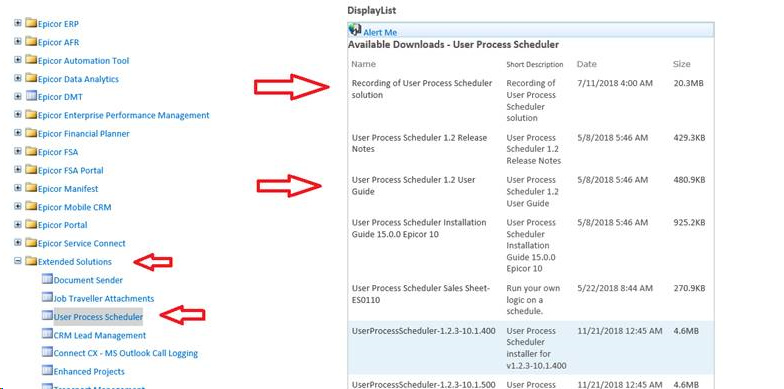
Task: Sort by the Size column header
Action: pos(682,64)
